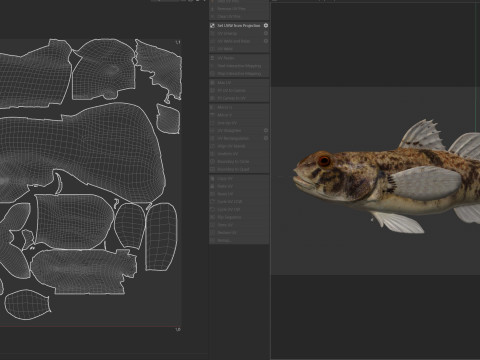Open options gear beside UV Rectangularize
480x360 pixels.
pos(266,138)
